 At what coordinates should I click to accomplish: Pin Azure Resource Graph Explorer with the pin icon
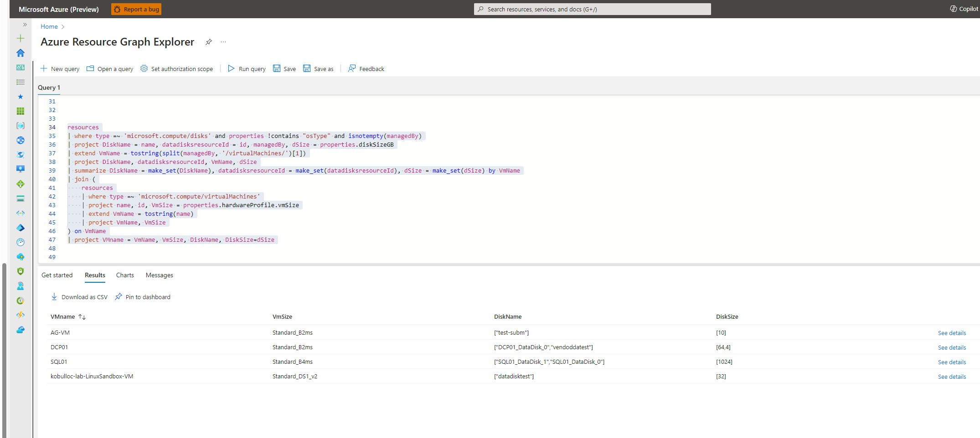click(209, 42)
